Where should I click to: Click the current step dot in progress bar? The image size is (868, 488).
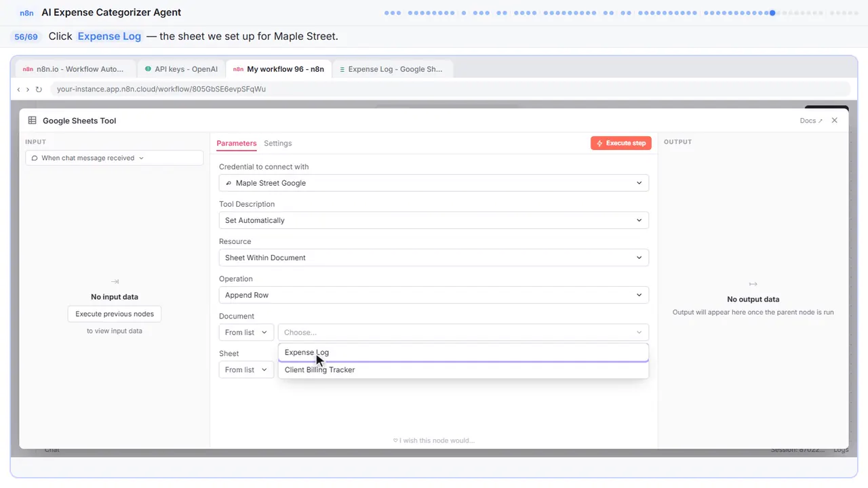coord(772,12)
